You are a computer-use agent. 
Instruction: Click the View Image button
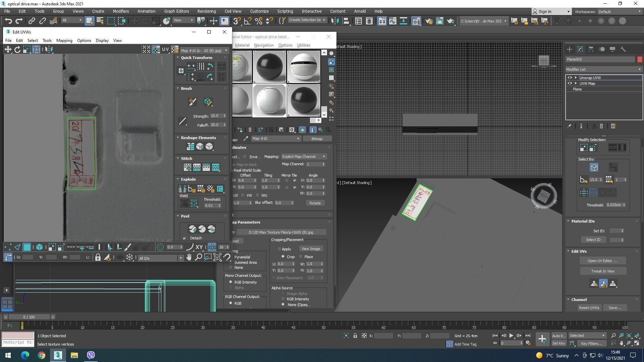(311, 249)
